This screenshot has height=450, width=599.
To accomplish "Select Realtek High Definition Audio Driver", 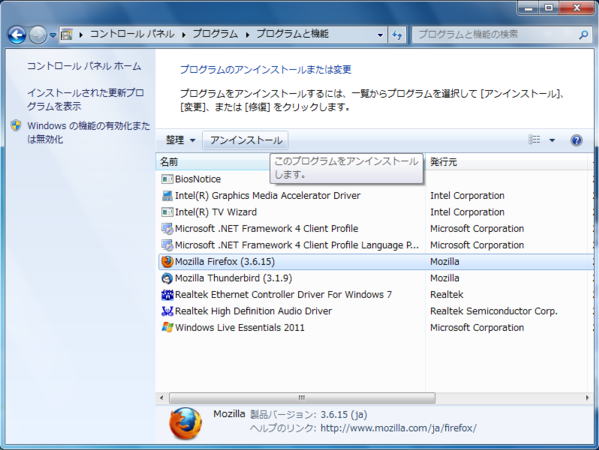I will click(x=253, y=311).
